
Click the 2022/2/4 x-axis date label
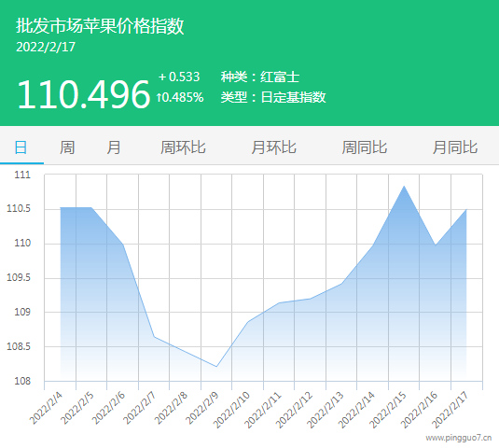(x=46, y=409)
